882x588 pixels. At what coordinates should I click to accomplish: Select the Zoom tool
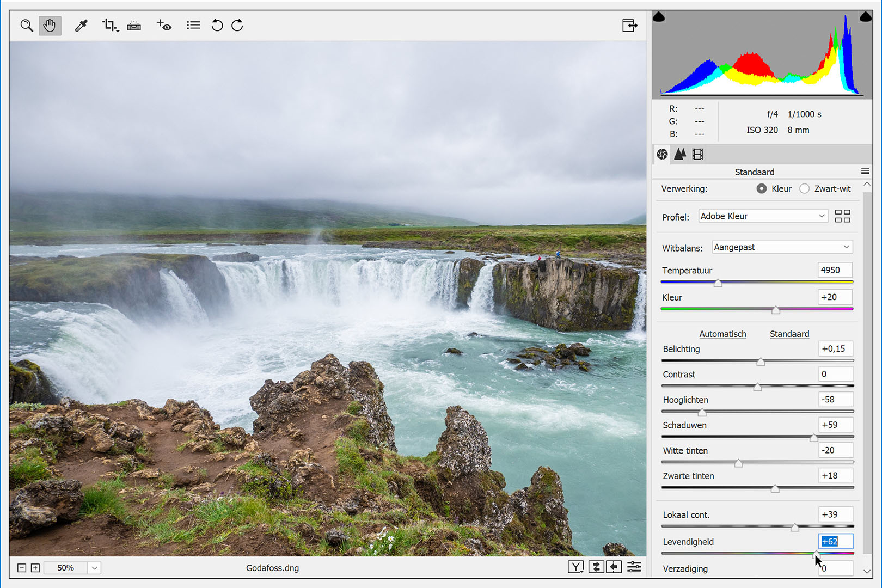(x=26, y=26)
